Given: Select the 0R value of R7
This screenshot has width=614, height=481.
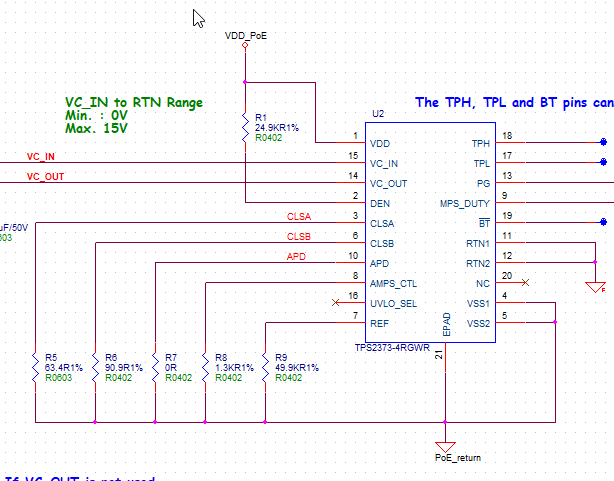Looking at the screenshot, I should coord(171,368).
